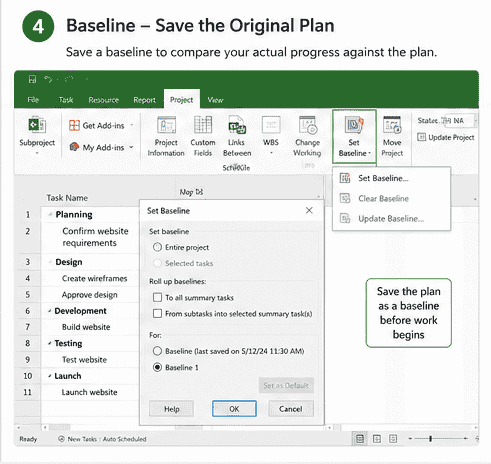Open Change Working Time
Image resolution: width=491 pixels, height=464 pixels.
[307, 136]
